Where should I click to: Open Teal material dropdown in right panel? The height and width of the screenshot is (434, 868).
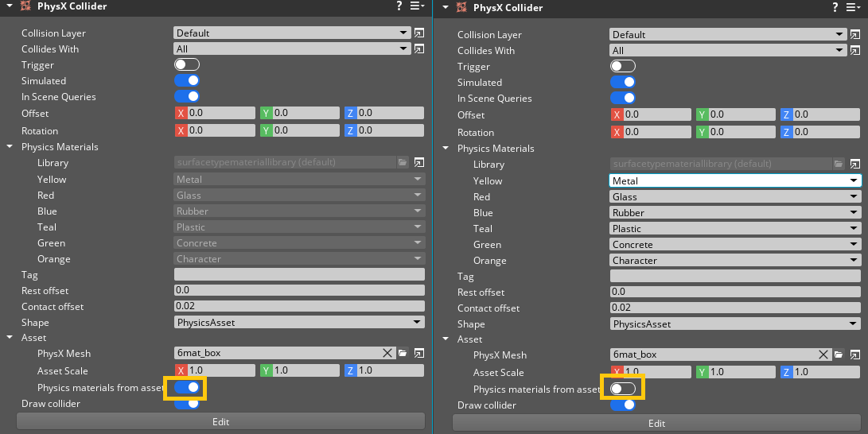[x=735, y=228]
